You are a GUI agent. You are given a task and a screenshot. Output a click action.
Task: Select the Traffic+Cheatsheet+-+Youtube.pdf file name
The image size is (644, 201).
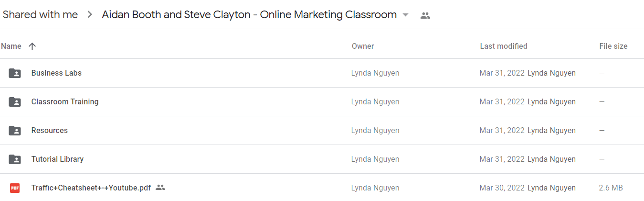[91, 188]
